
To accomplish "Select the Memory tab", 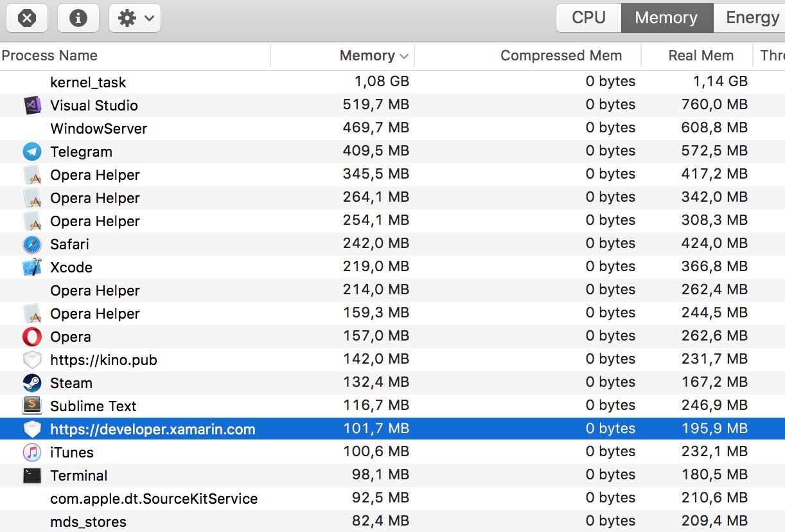I will tap(666, 18).
